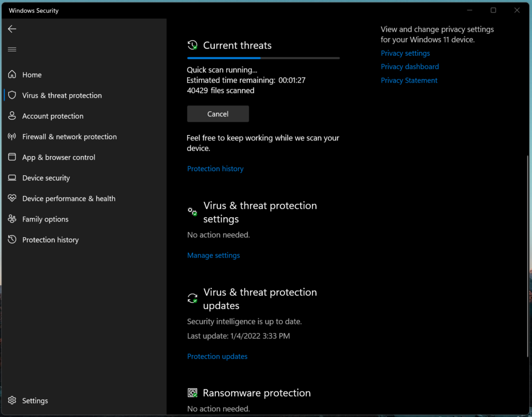The height and width of the screenshot is (417, 532).
Task: Maximize the Windows Security window
Action: tap(494, 10)
